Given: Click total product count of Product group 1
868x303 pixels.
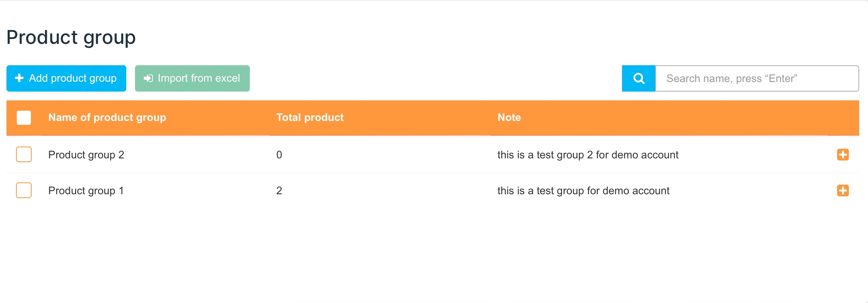Looking at the screenshot, I should tap(279, 191).
